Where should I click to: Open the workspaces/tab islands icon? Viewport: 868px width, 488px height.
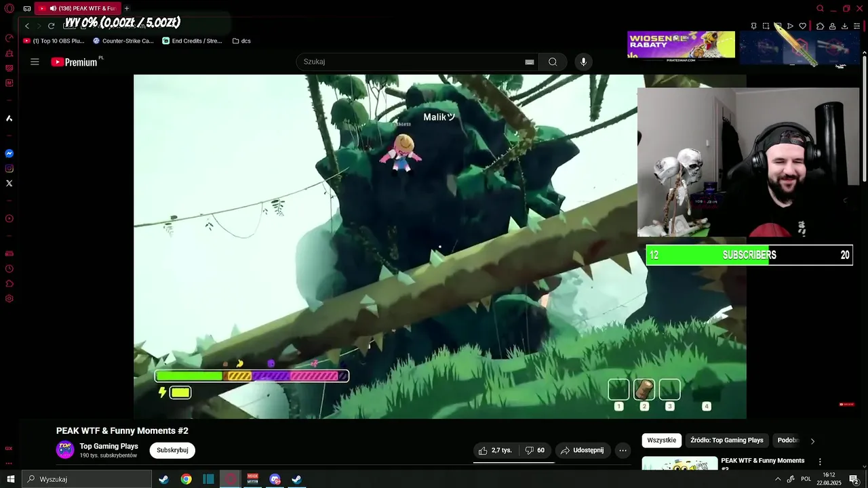27,9
